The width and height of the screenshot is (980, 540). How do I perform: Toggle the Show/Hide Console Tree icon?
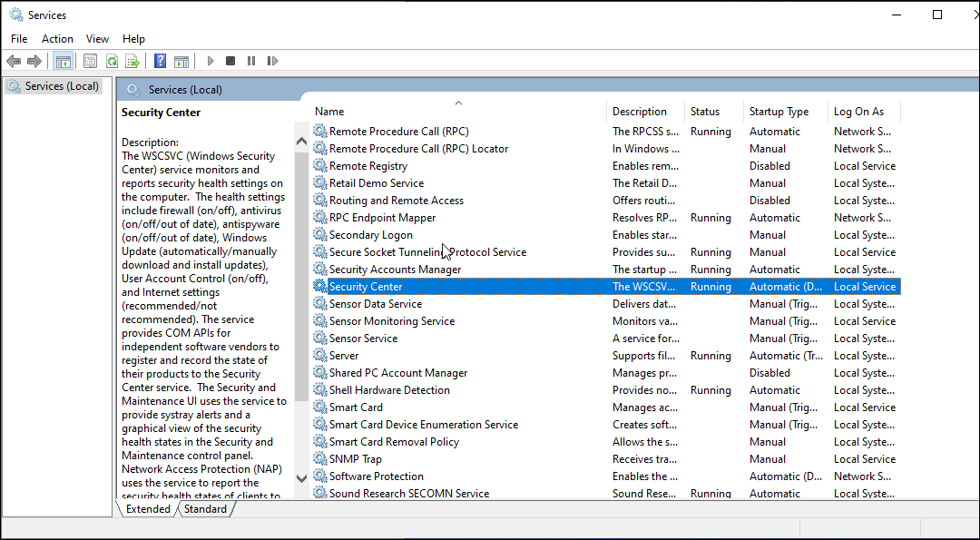[63, 61]
